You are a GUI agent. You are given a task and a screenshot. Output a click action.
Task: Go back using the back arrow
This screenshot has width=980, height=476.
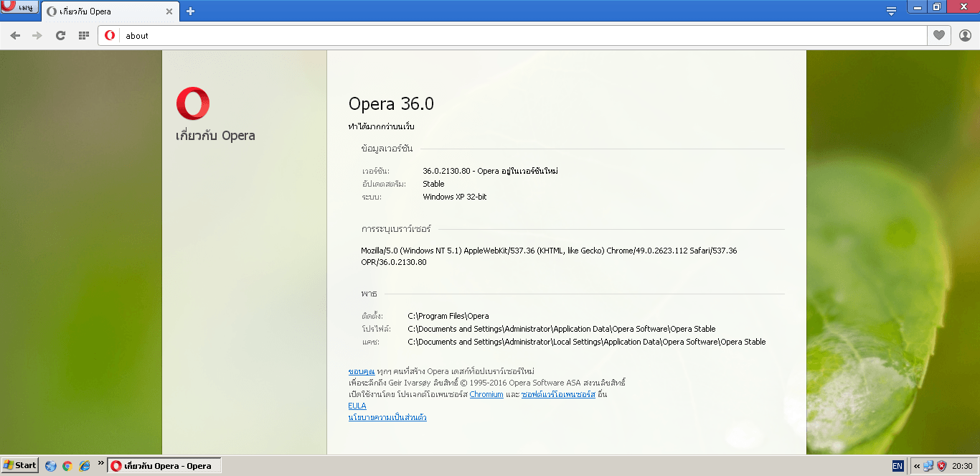(15, 35)
